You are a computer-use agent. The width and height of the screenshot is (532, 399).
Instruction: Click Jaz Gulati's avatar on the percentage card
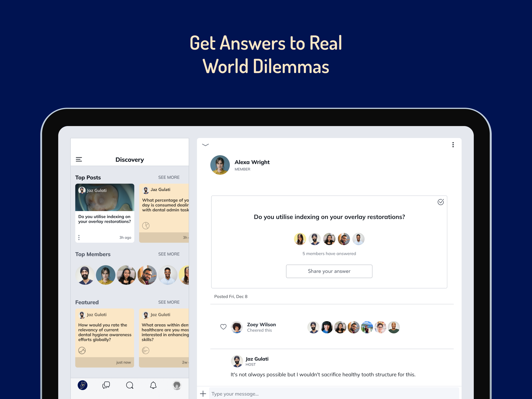pos(146,190)
